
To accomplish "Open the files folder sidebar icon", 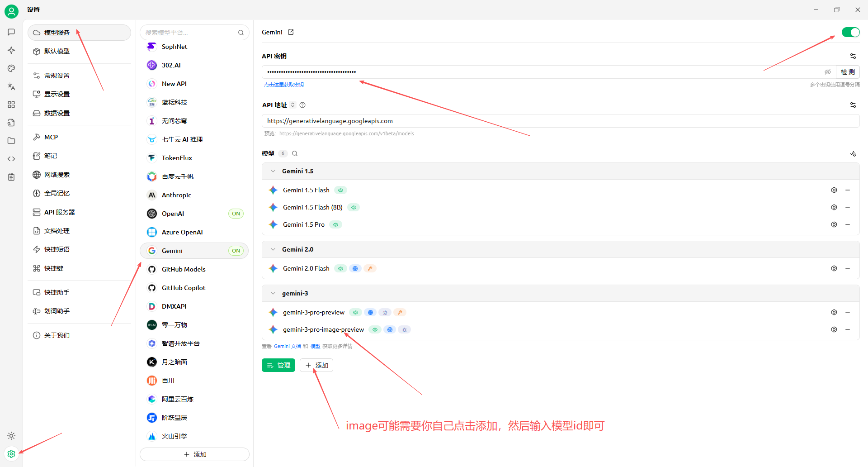I will coord(11,141).
